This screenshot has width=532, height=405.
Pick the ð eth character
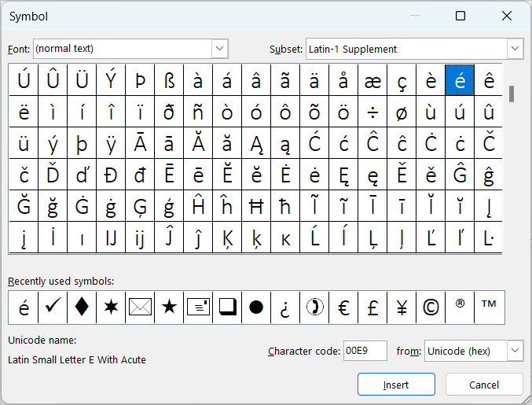pos(169,112)
